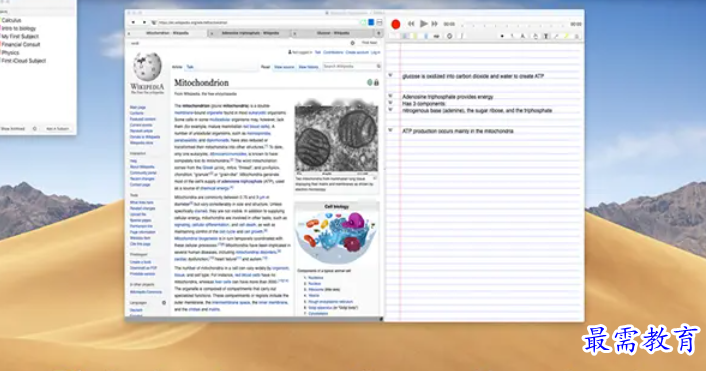Click the Find Next button
Viewport: 706px width, 371px height.
[x=370, y=43]
